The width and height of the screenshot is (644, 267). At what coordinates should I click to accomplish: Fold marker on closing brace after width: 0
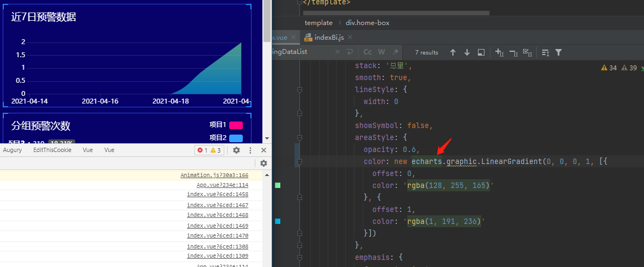[x=299, y=113]
